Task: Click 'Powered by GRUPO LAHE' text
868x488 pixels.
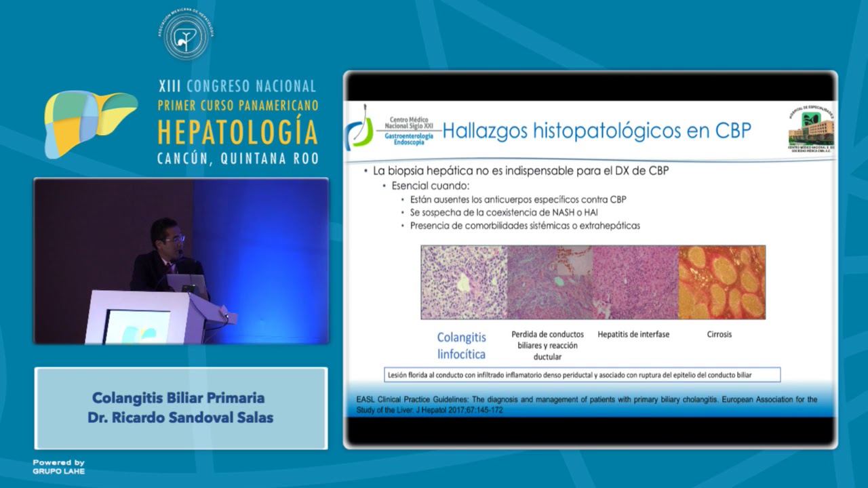Action: pyautogui.click(x=59, y=466)
